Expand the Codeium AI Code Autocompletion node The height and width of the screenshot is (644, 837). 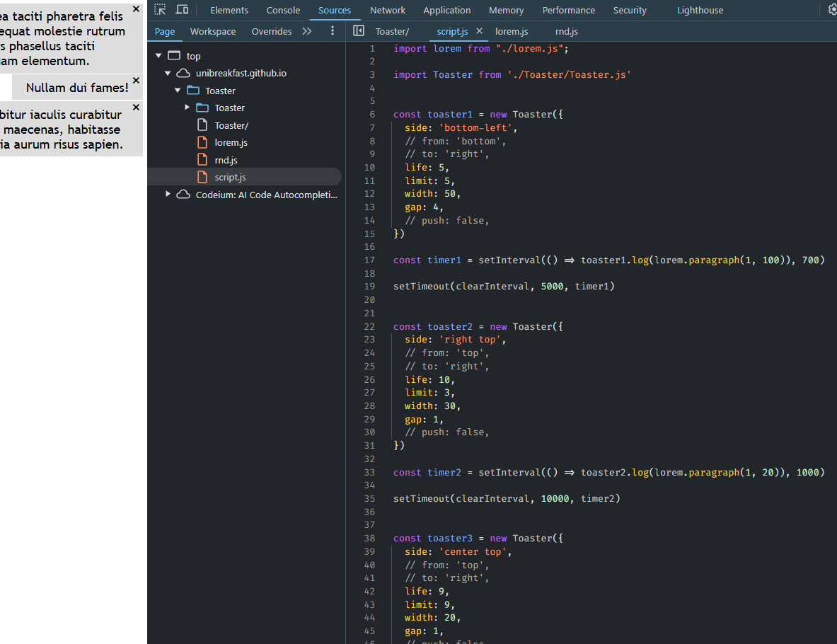tap(168, 194)
